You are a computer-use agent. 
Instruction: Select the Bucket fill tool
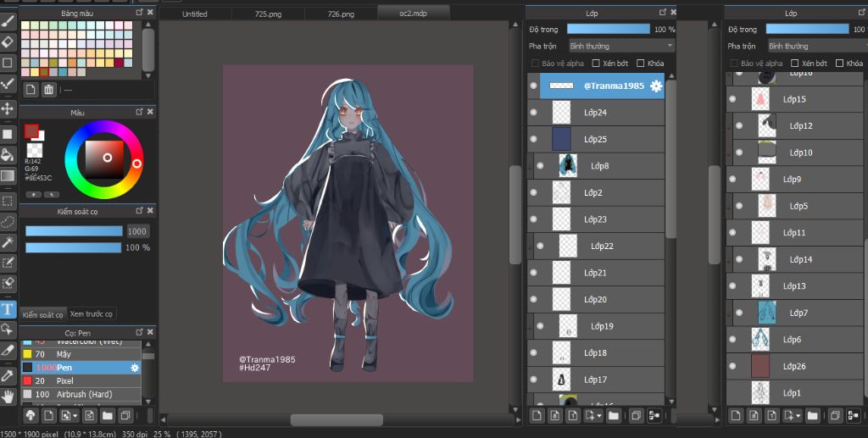8,155
